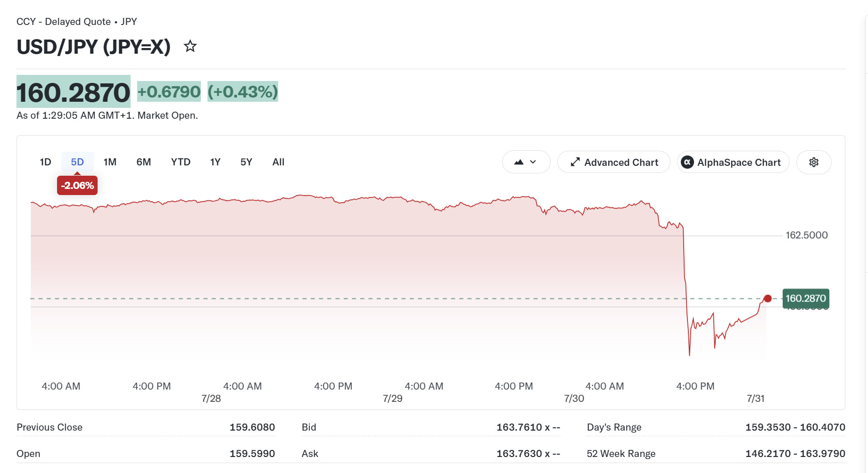868x473 pixels.
Task: Click the red current price dot
Action: point(768,298)
